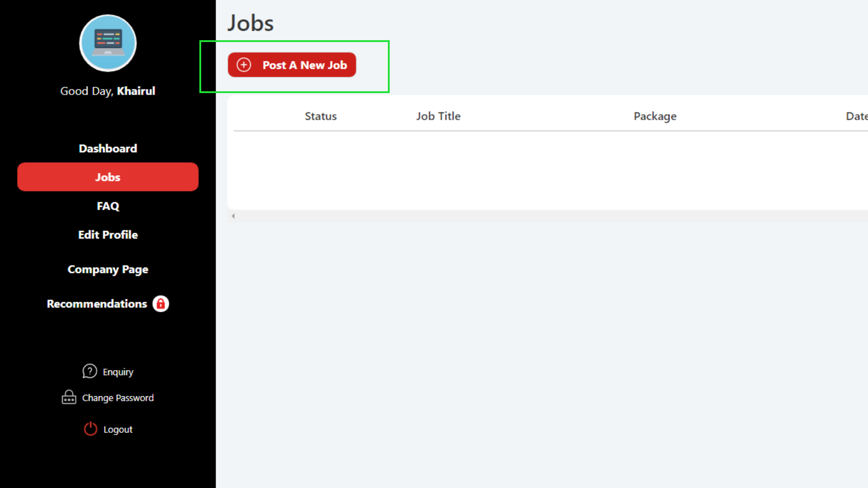Click the Change Password lock icon
This screenshot has width=868, height=488.
coord(69,397)
